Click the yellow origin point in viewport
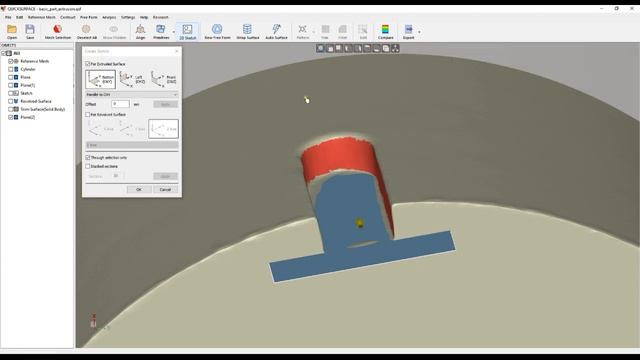The width and height of the screenshot is (640, 360). coord(359,223)
